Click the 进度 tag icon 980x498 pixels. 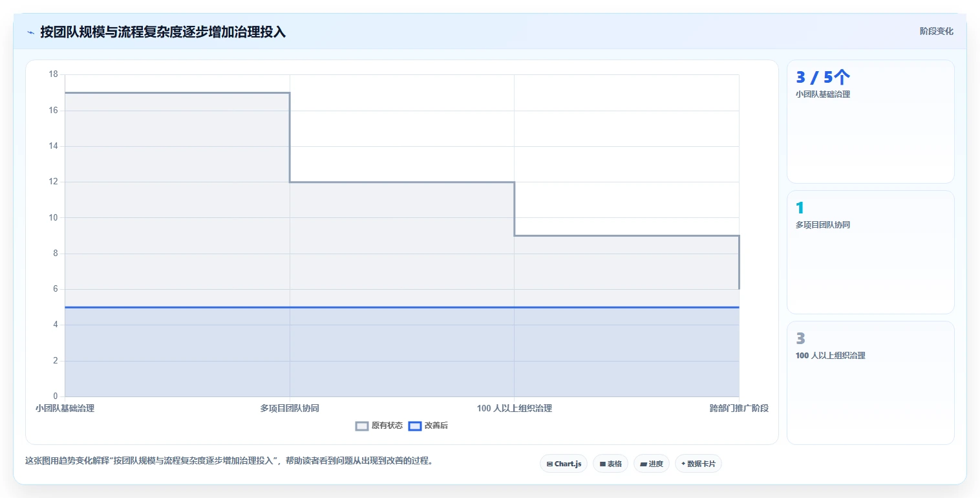point(644,464)
